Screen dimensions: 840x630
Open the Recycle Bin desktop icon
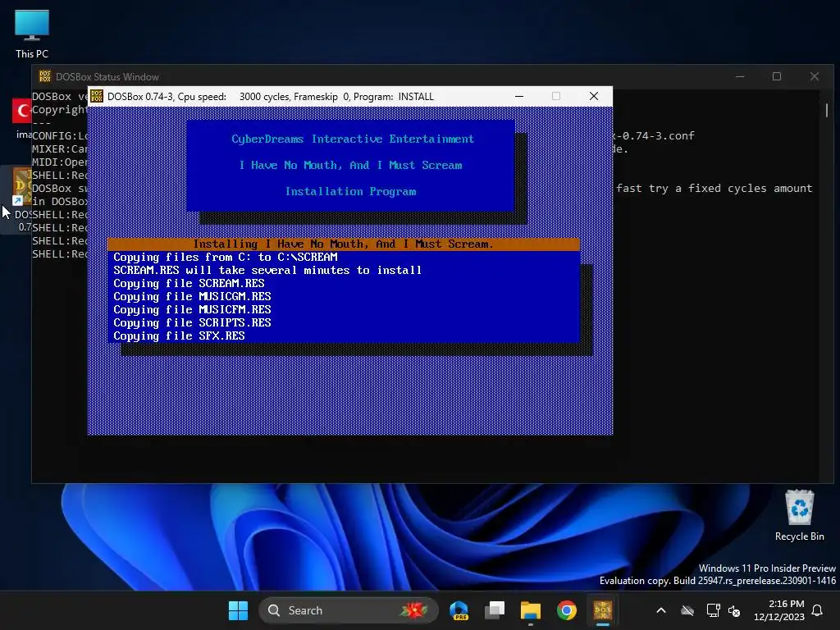(799, 515)
